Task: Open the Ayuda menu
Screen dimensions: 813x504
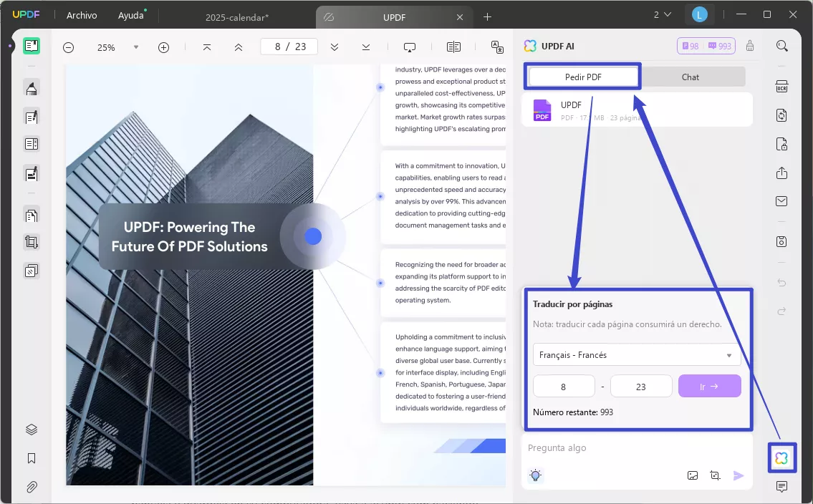Action: point(130,16)
